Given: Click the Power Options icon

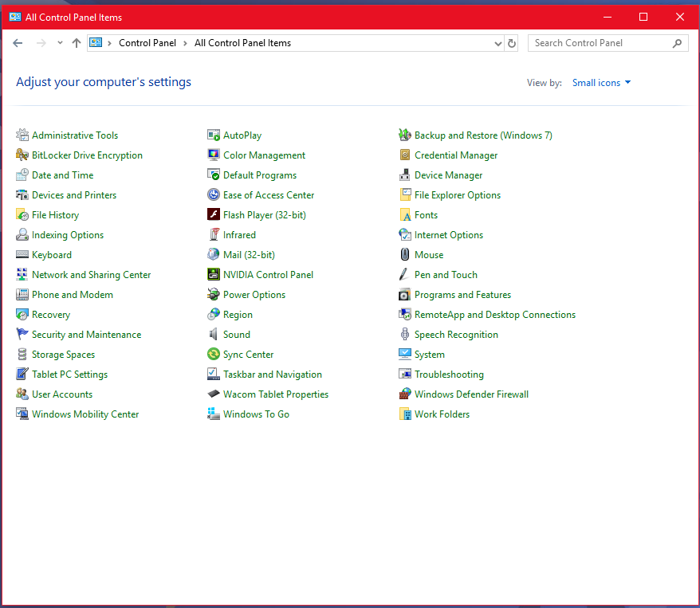Looking at the screenshot, I should (x=214, y=295).
